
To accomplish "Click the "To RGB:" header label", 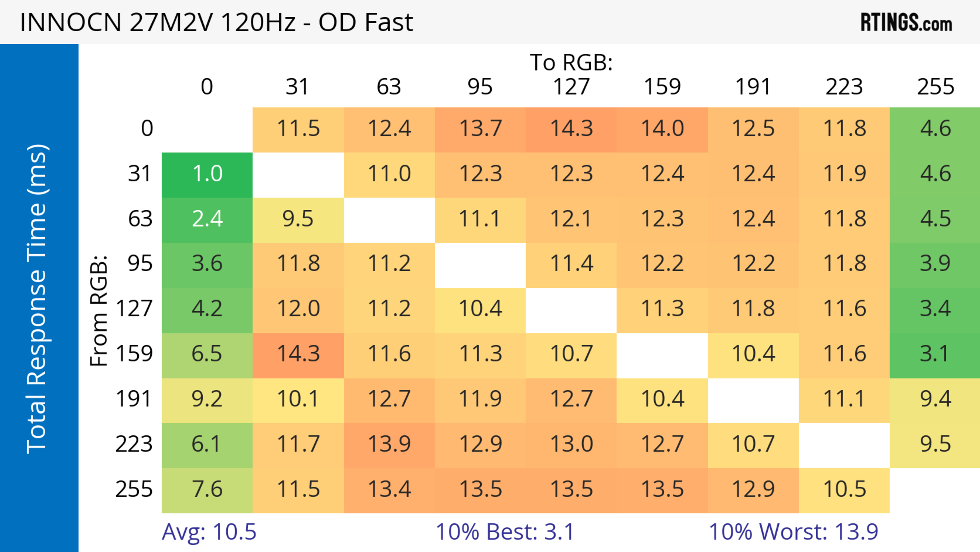I will point(571,62).
